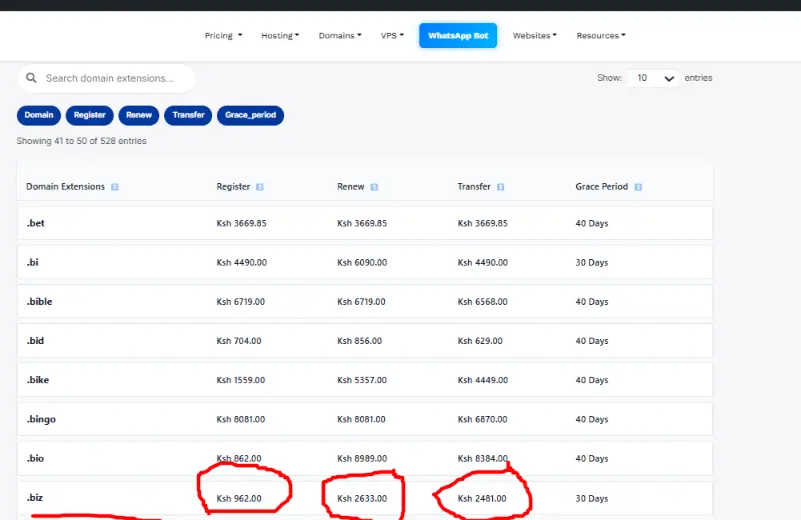
Task: Focus the Search domain extensions field
Action: click(107, 78)
